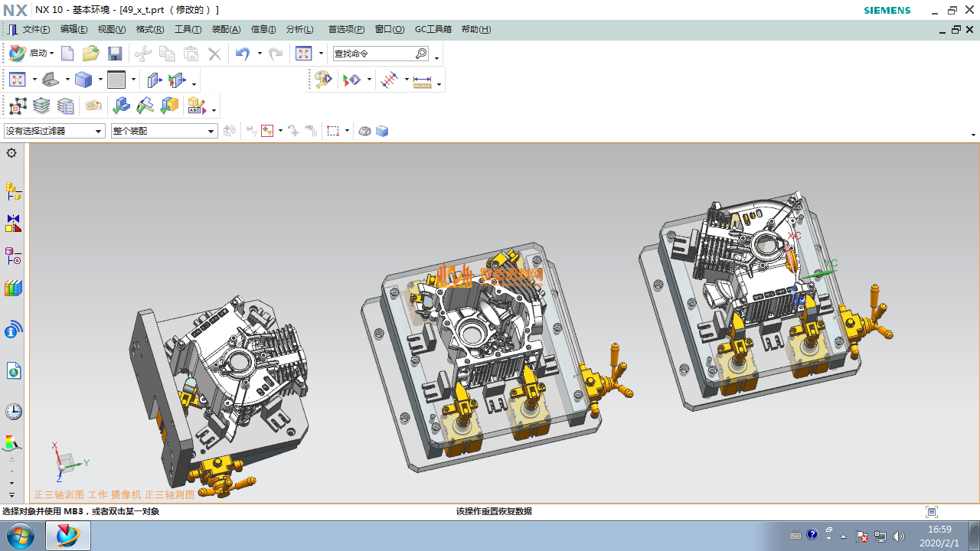Open the sidebar settings gear
The height and width of the screenshot is (551, 980).
11,153
